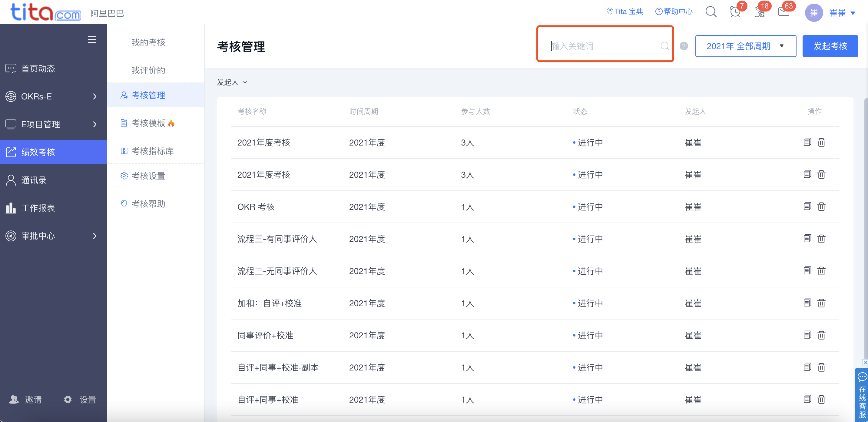Delete the 加和：自评+校准 assessment

[x=821, y=303]
